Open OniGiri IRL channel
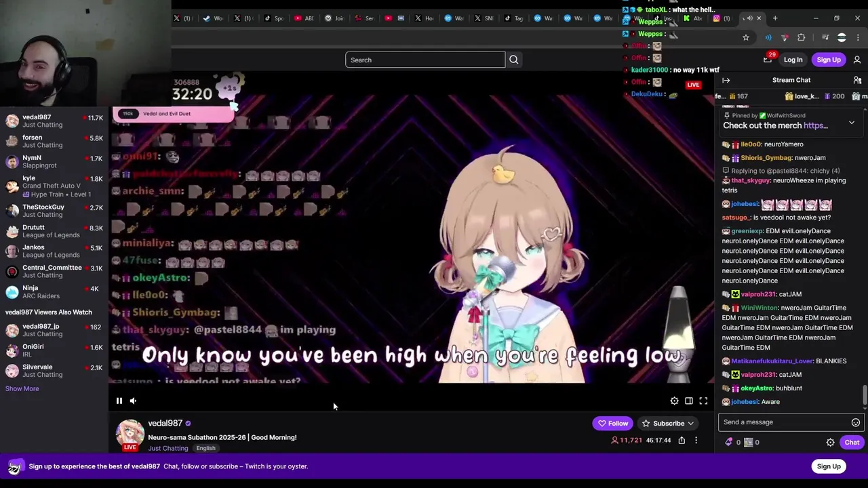The image size is (868, 488). point(54,350)
